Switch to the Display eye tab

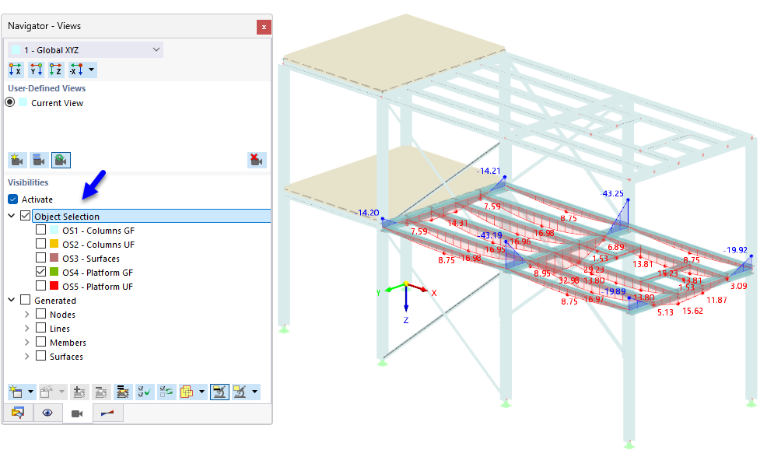[x=48, y=413]
